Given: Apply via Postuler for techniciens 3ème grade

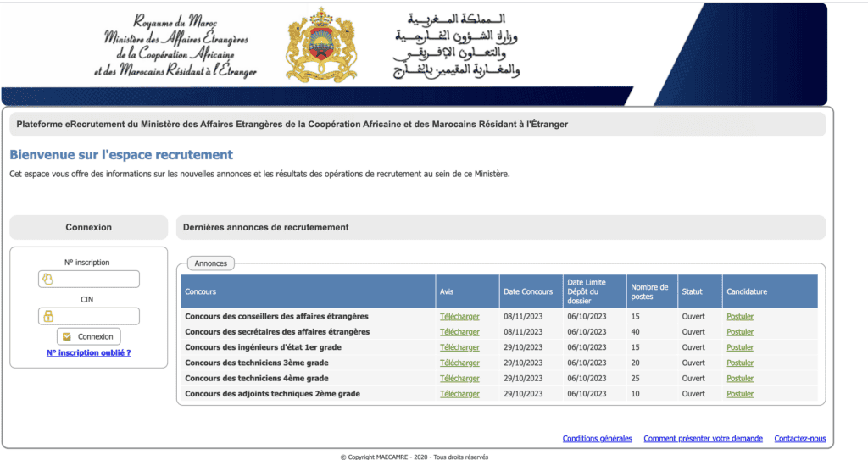Looking at the screenshot, I should pyautogui.click(x=740, y=363).
